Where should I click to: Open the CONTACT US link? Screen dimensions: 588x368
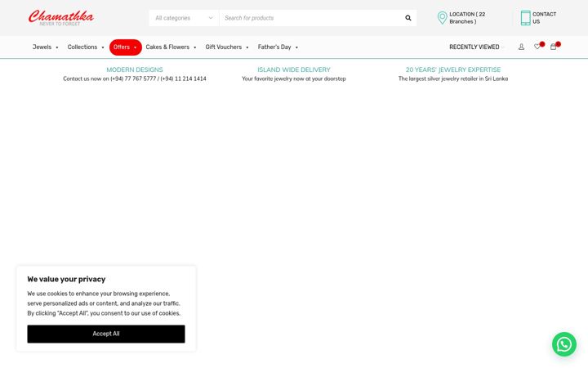click(544, 18)
